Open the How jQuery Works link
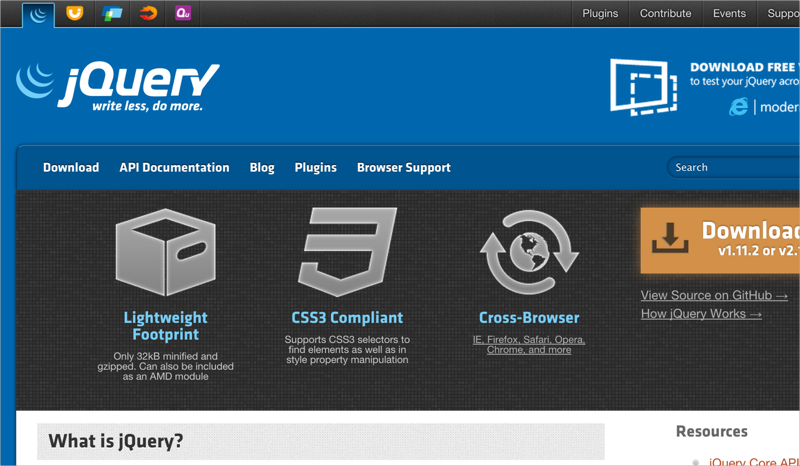Screen dimensions: 800x466 [701, 314]
